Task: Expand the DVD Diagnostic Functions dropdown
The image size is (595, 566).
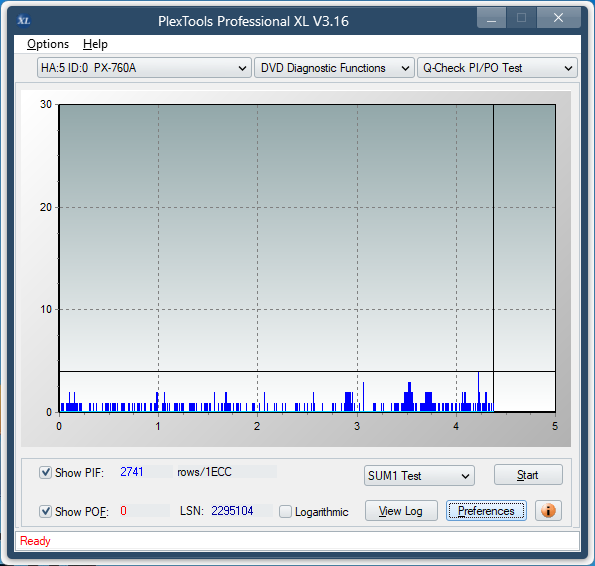Action: click(x=334, y=68)
